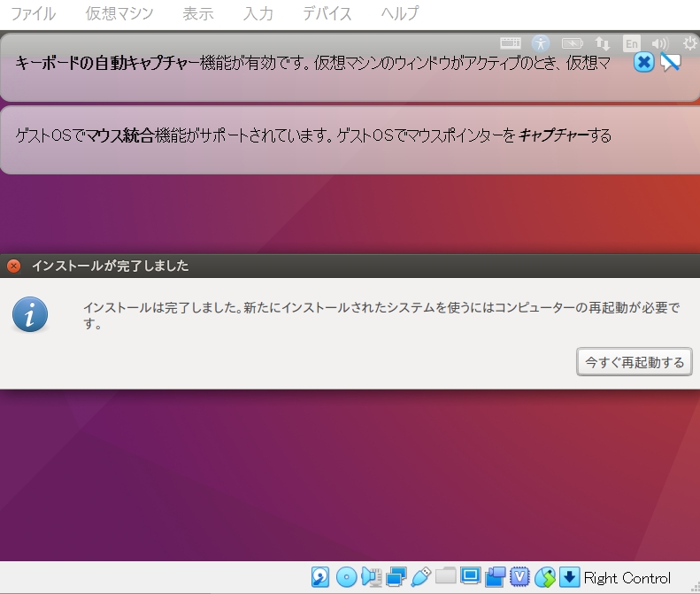Click the audio status icon
Image resolution: width=700 pixels, height=594 pixels.
[x=371, y=577]
